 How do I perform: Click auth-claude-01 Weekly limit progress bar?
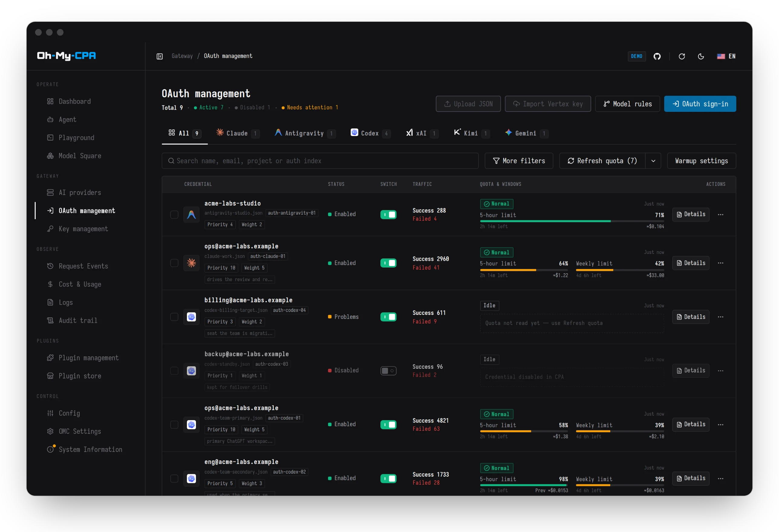point(620,270)
